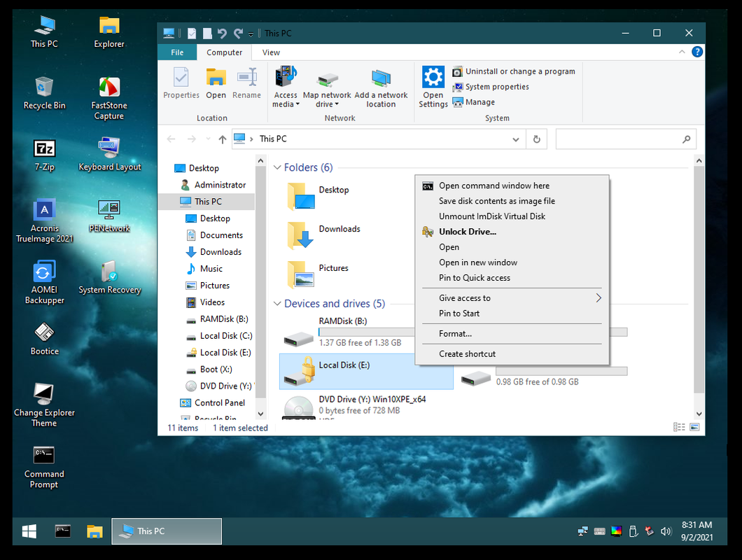742x560 pixels.
Task: Open Command Prompt desktop icon
Action: click(44, 467)
